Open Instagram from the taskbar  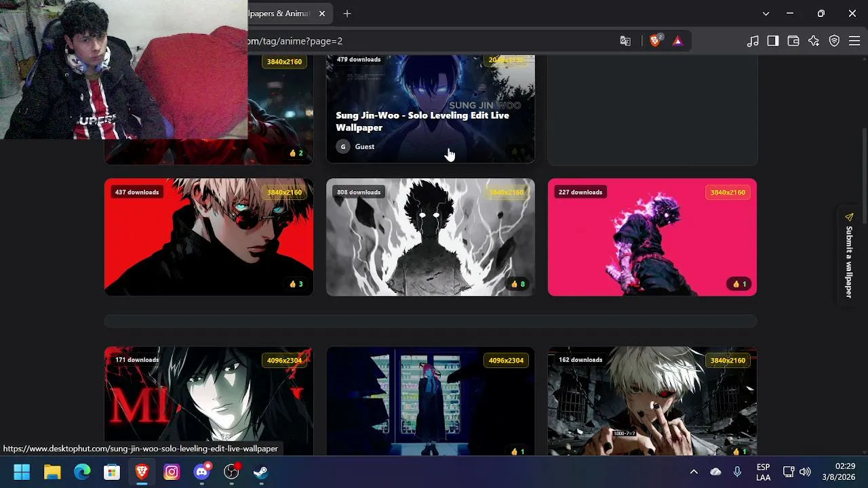[172, 472]
